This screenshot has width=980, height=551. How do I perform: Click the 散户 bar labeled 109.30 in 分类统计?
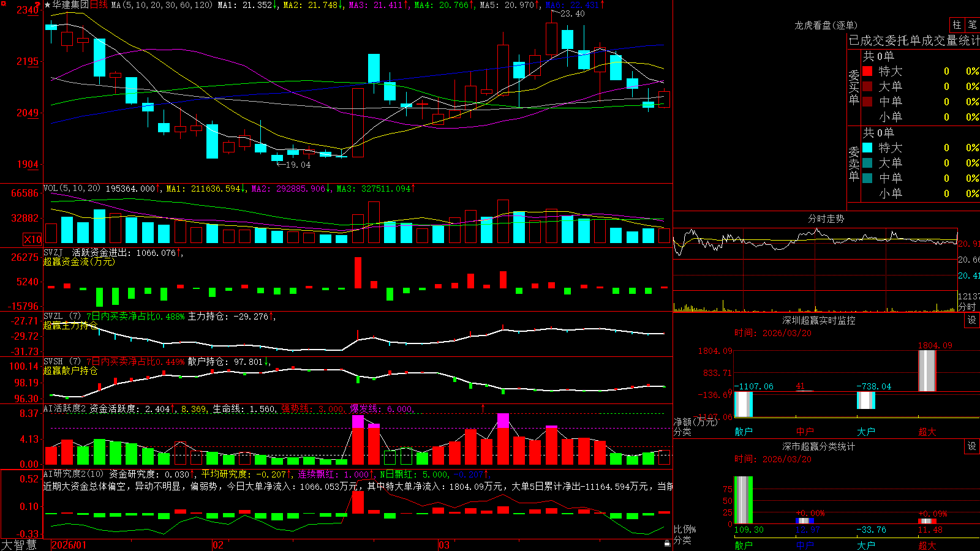[744, 500]
